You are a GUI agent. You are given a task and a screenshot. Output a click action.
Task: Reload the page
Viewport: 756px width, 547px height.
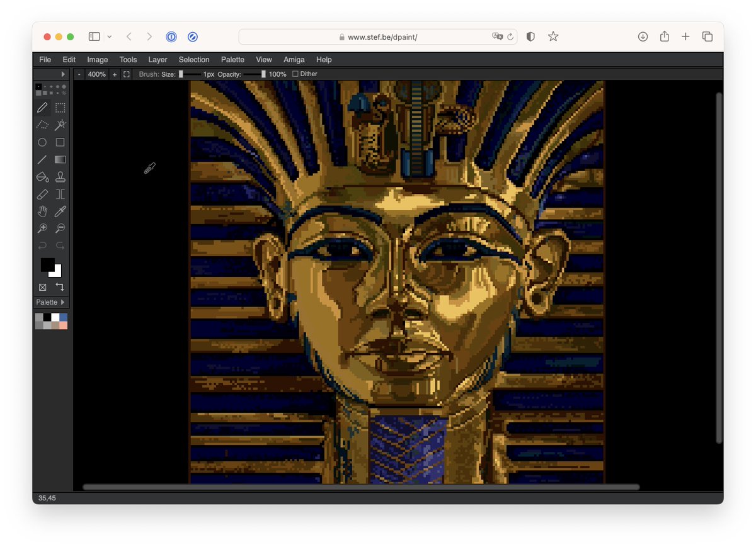(510, 37)
